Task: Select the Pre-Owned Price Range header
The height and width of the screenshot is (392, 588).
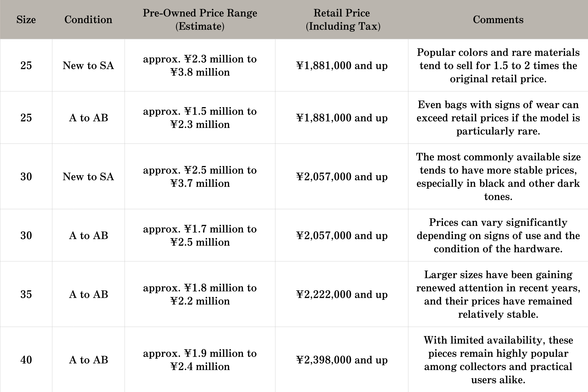Action: pos(200,20)
